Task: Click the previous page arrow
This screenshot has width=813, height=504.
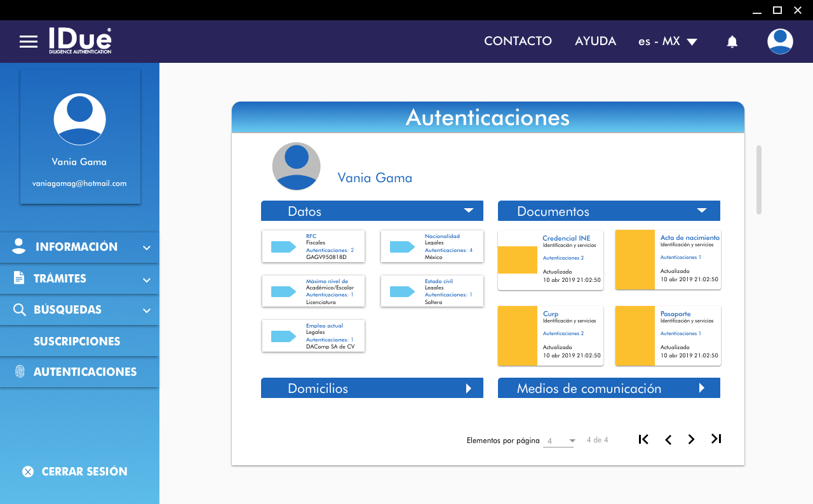Action: click(x=668, y=439)
